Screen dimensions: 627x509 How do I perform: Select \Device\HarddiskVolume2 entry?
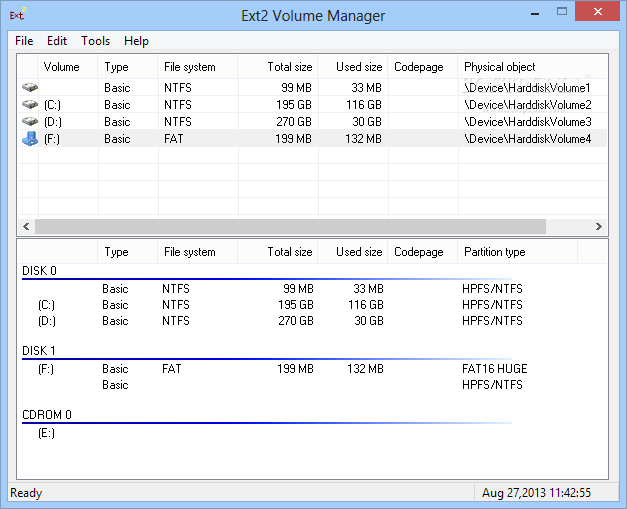[x=527, y=105]
